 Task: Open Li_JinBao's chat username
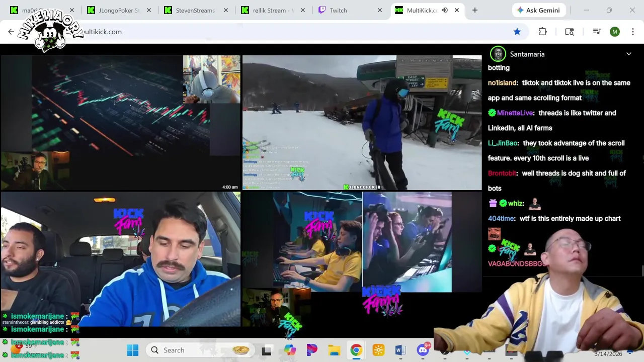coord(503,143)
